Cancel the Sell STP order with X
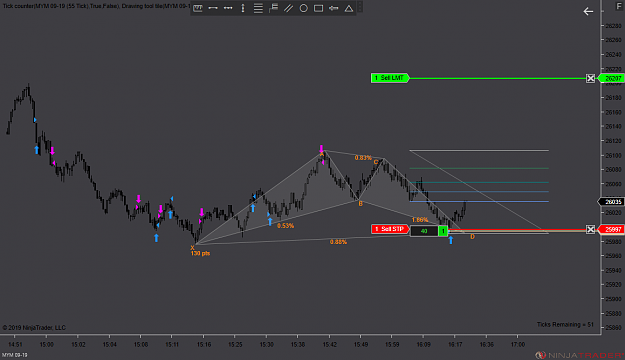This screenshot has width=625, height=360. coord(591,230)
